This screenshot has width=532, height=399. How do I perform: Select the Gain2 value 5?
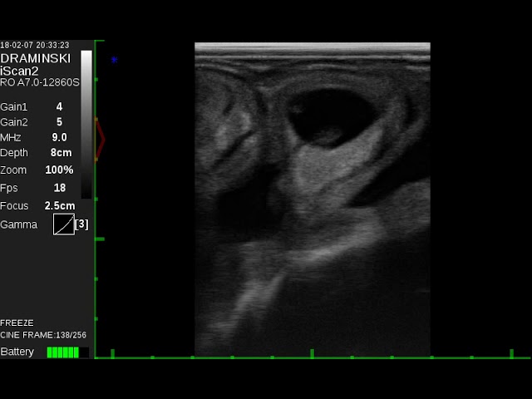click(x=59, y=122)
